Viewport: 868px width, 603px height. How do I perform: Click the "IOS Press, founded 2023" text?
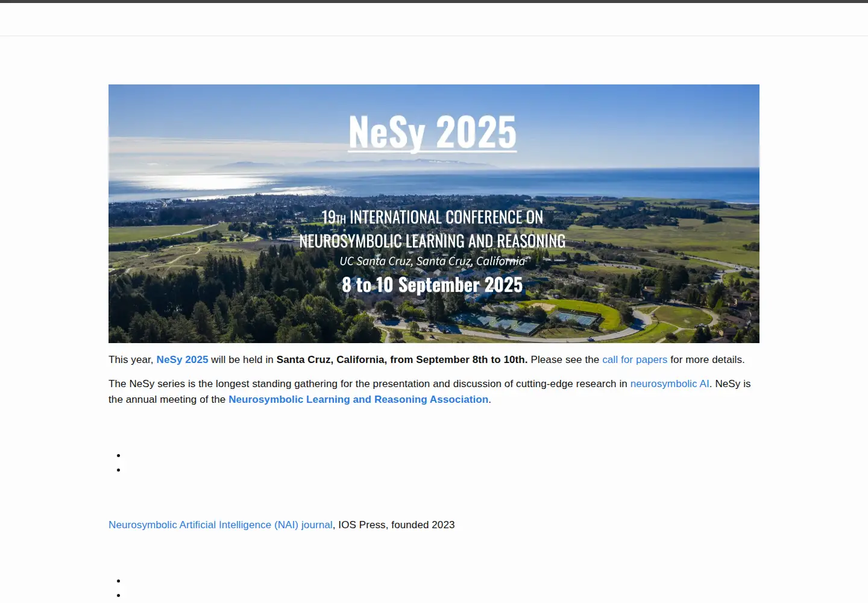pos(397,525)
